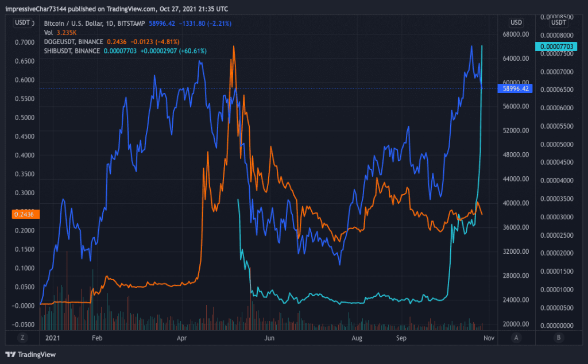Screen dimensions: 588x364
Task: Click the 2021 label on time axis
Action: click(x=52, y=339)
